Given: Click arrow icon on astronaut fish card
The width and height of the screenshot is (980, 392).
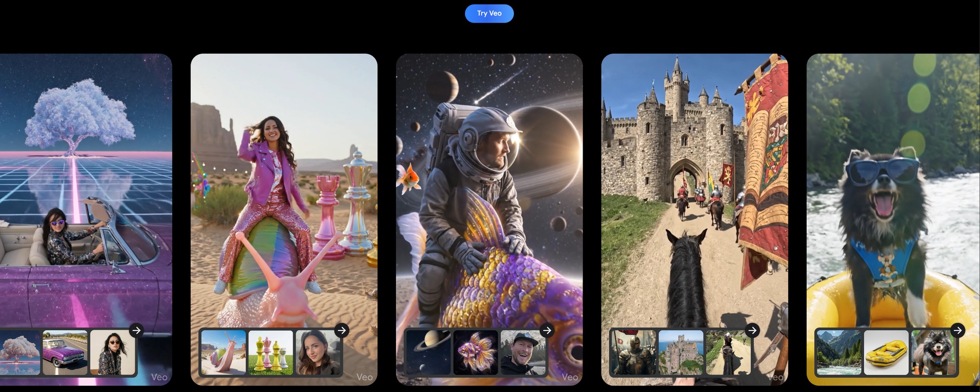Looking at the screenshot, I should 547,330.
